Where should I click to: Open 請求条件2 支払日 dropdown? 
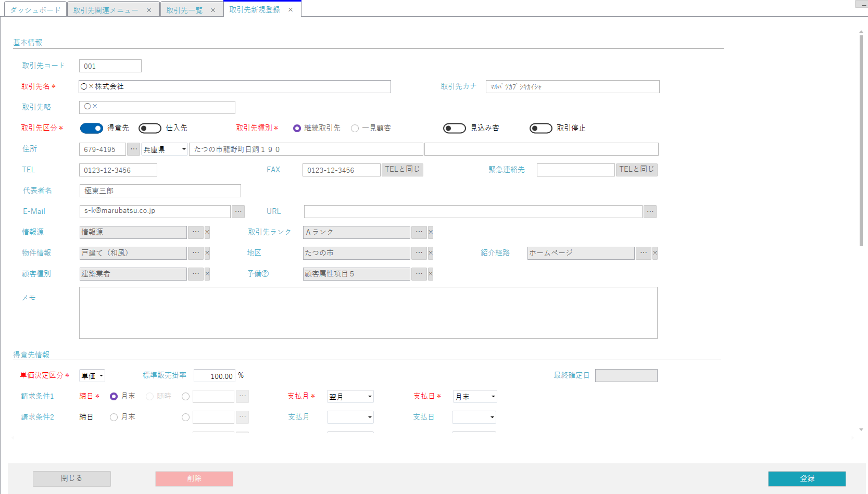(474, 417)
